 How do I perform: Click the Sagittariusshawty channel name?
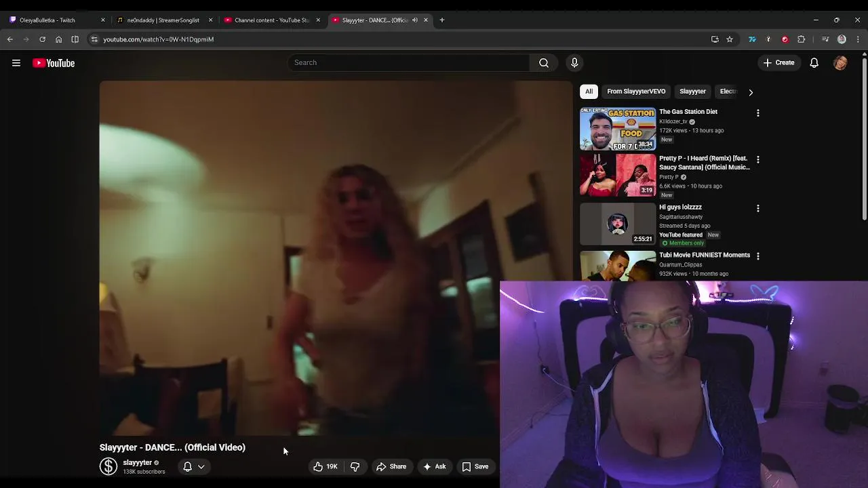point(681,217)
